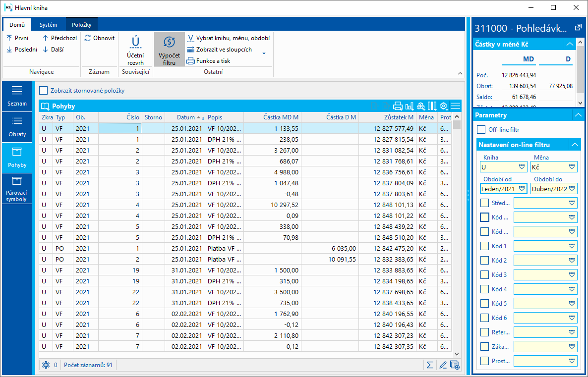Check the Kód 1 filter checkbox
Screen dimensions: 588x377
point(485,246)
